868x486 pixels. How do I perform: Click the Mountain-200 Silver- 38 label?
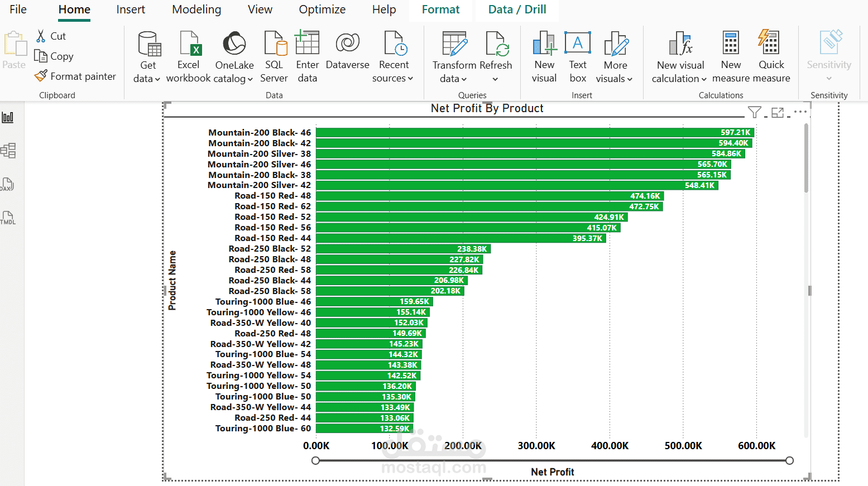tap(259, 153)
